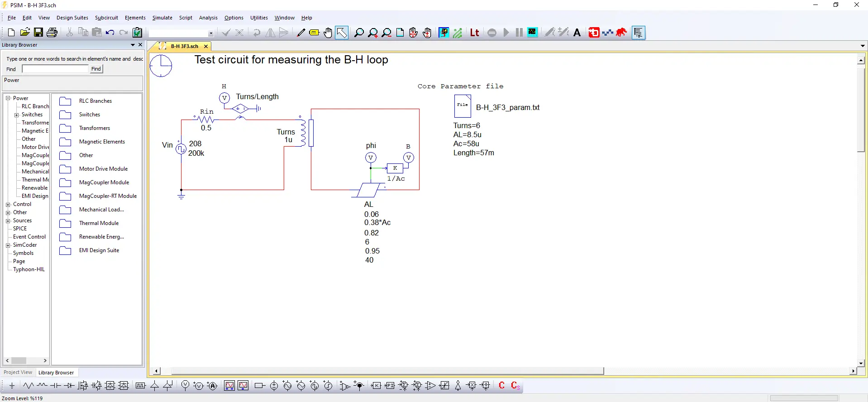
Task: Place a PI controller block
Action: point(390,386)
